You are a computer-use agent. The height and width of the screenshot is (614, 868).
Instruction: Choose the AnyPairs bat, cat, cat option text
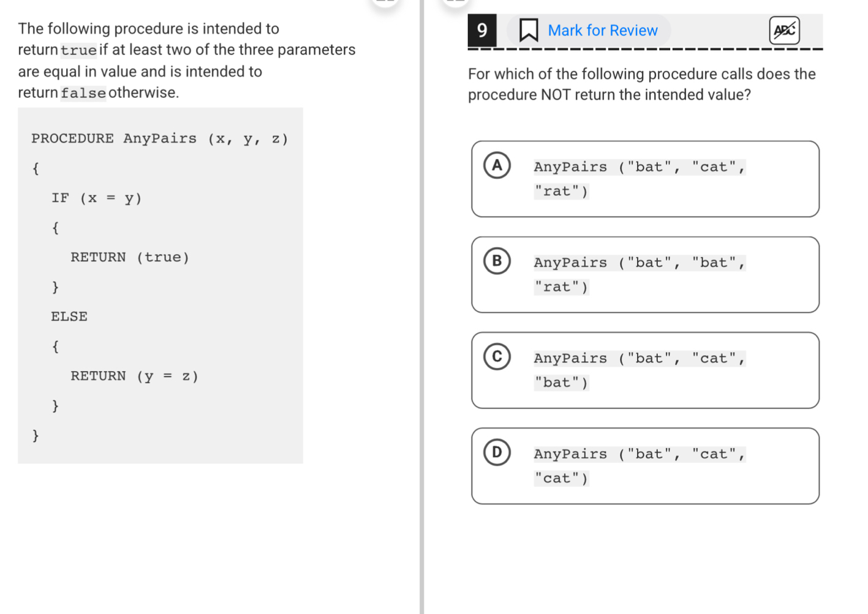point(639,465)
